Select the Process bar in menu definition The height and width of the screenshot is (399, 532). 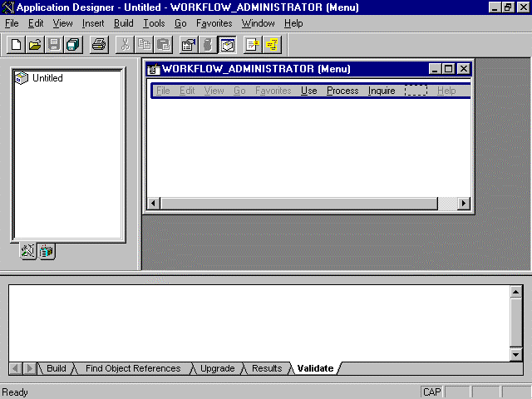coord(342,91)
